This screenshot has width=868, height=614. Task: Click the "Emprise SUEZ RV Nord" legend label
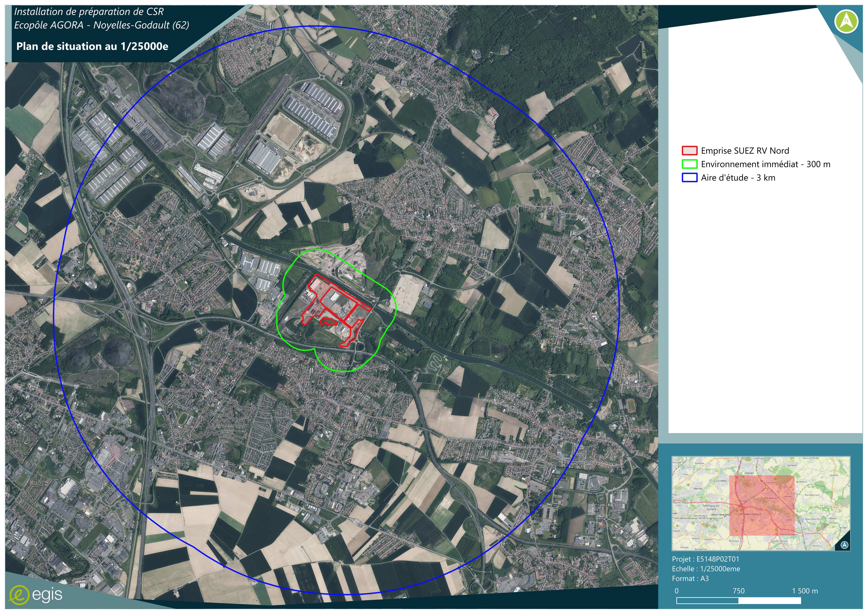coord(745,151)
